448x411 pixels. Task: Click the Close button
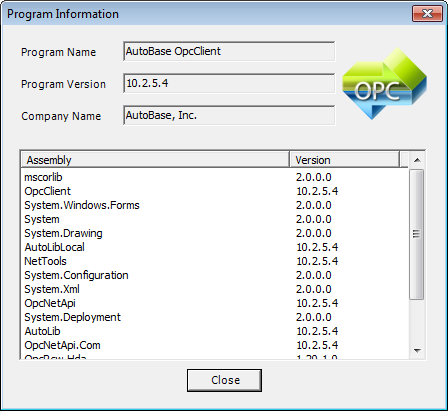(x=224, y=380)
